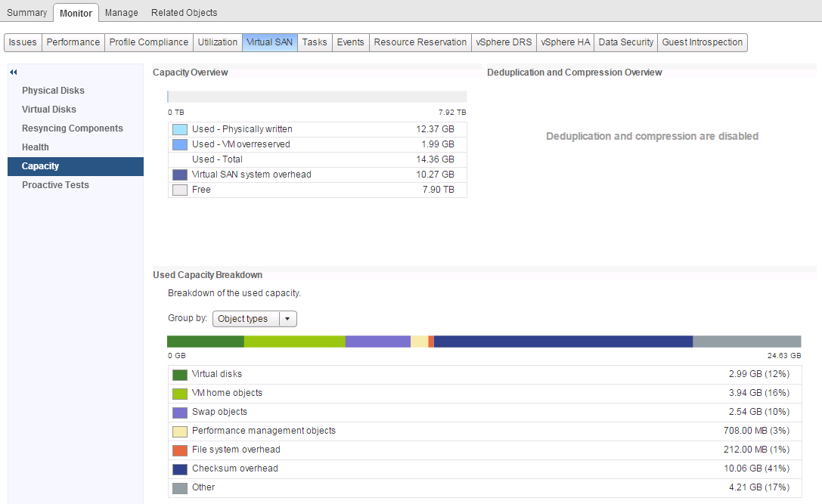Screen dimensions: 822x504
Task: Click Used - Physically written color swatch
Action: 180,129
